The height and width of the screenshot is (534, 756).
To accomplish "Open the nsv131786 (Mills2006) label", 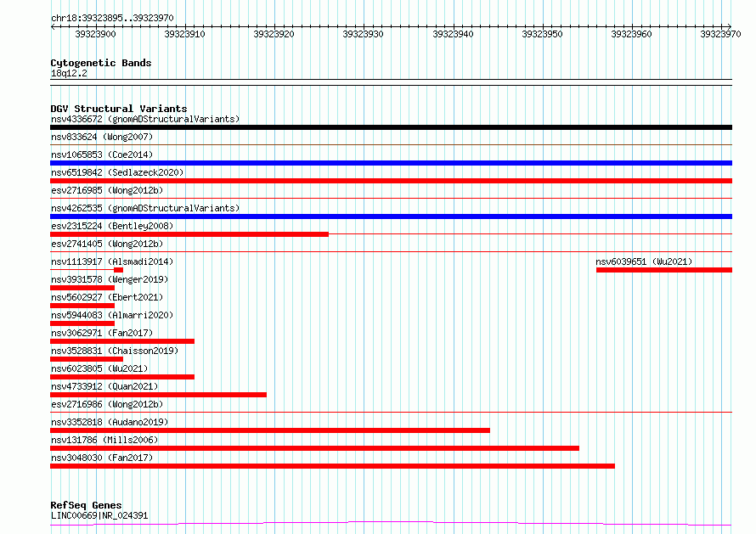I will [104, 440].
